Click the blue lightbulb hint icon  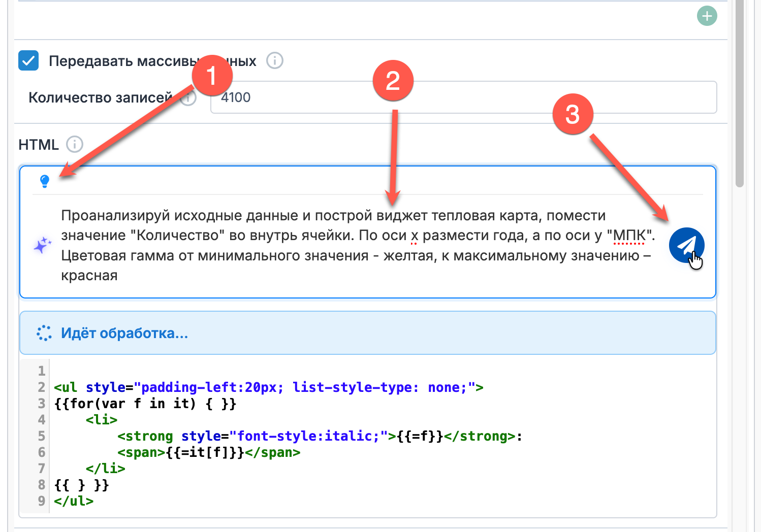pos(45,181)
